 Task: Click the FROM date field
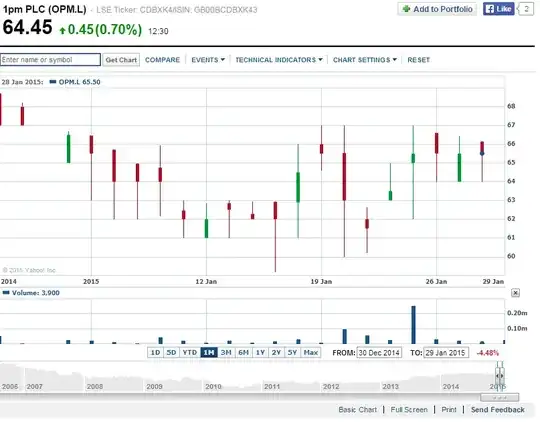coord(379,353)
